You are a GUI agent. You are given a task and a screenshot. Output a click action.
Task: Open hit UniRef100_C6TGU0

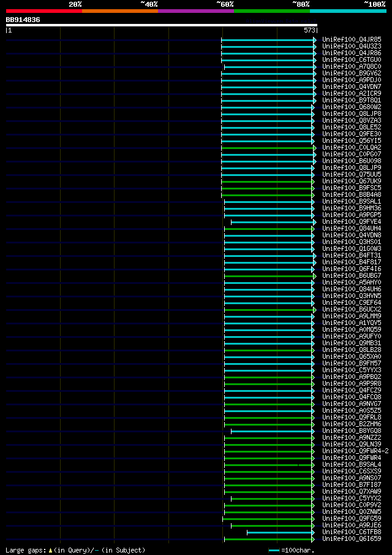pyautogui.click(x=352, y=60)
